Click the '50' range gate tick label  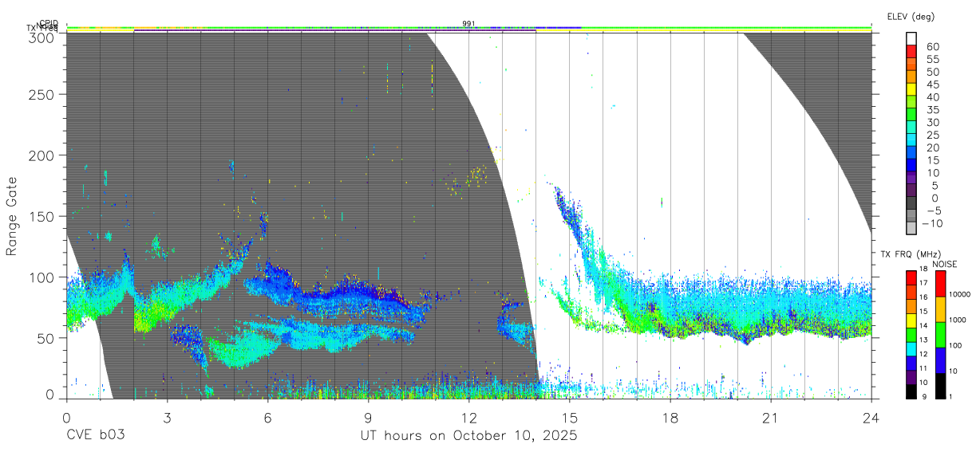click(45, 337)
